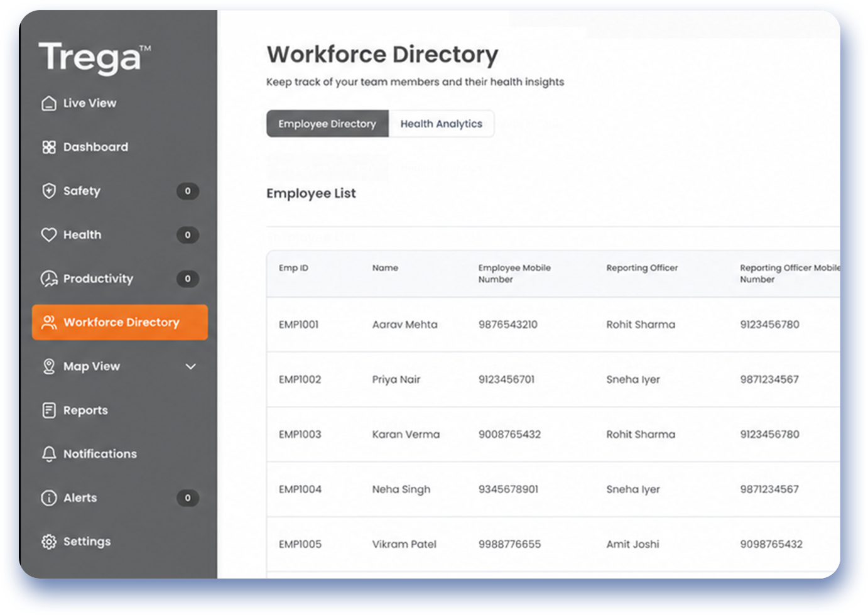Click the Employee Mobile Number column header
The height and width of the screenshot is (615, 868).
click(x=514, y=273)
